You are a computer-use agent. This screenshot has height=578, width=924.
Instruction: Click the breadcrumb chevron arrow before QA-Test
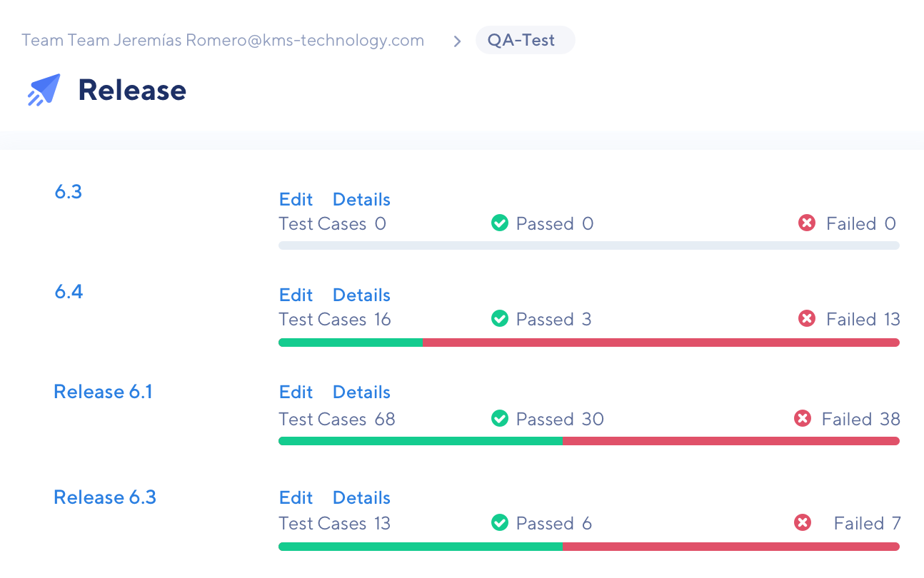click(457, 41)
